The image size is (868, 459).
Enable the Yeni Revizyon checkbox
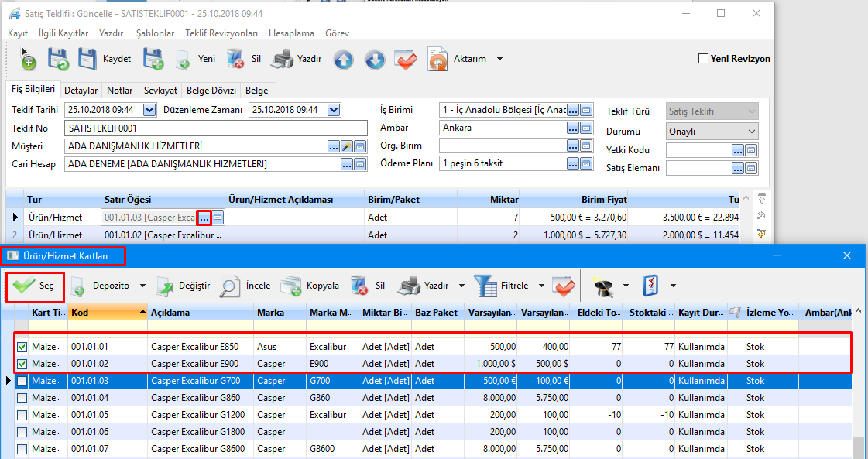pos(703,59)
